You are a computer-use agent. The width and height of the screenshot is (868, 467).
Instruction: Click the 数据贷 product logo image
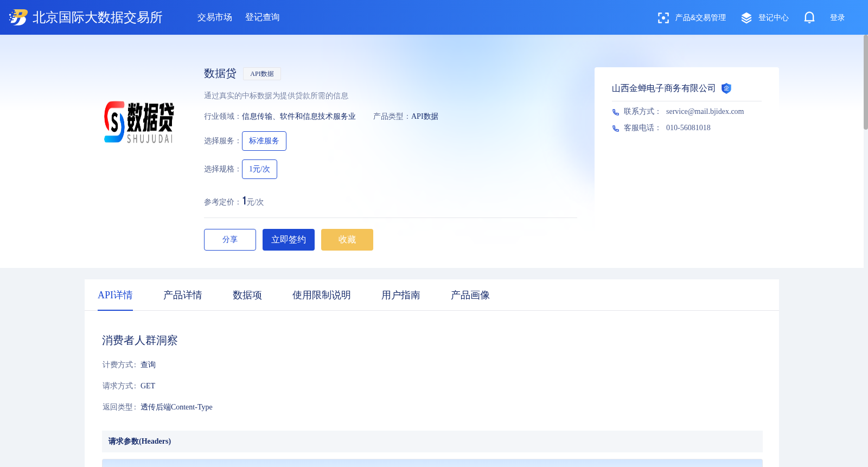click(139, 122)
